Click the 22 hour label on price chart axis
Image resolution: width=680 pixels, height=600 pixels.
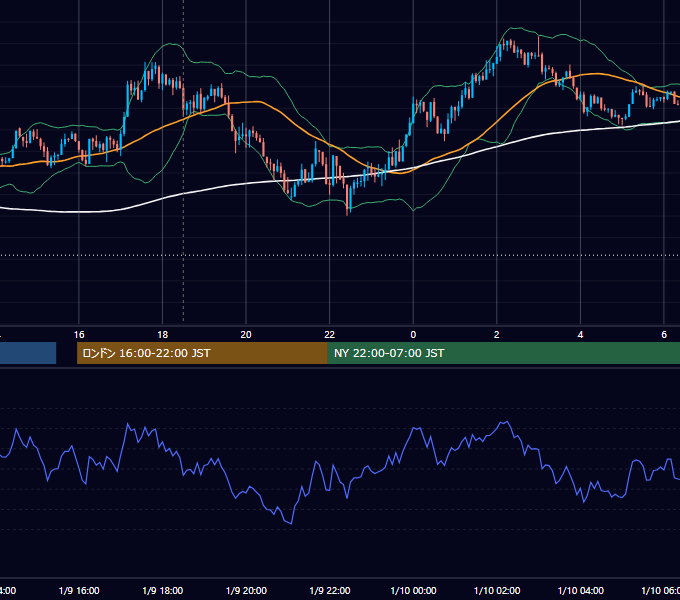click(330, 335)
